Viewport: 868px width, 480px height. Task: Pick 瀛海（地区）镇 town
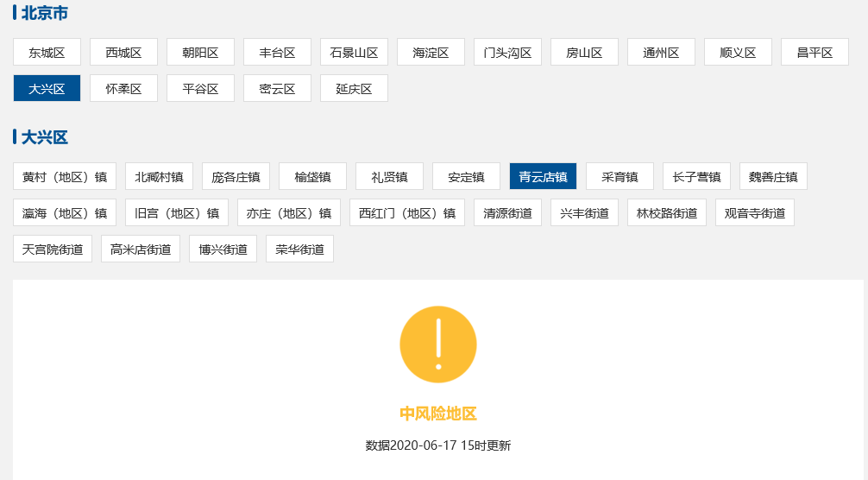pos(65,212)
